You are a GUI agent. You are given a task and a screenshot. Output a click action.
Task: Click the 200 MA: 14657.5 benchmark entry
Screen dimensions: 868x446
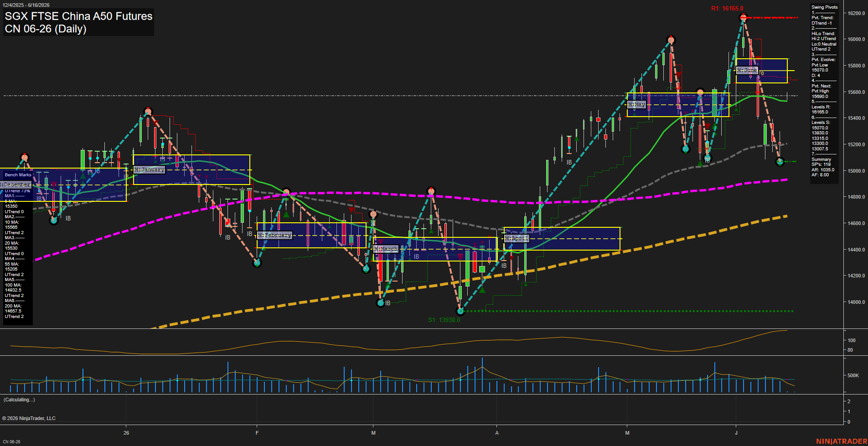point(13,308)
